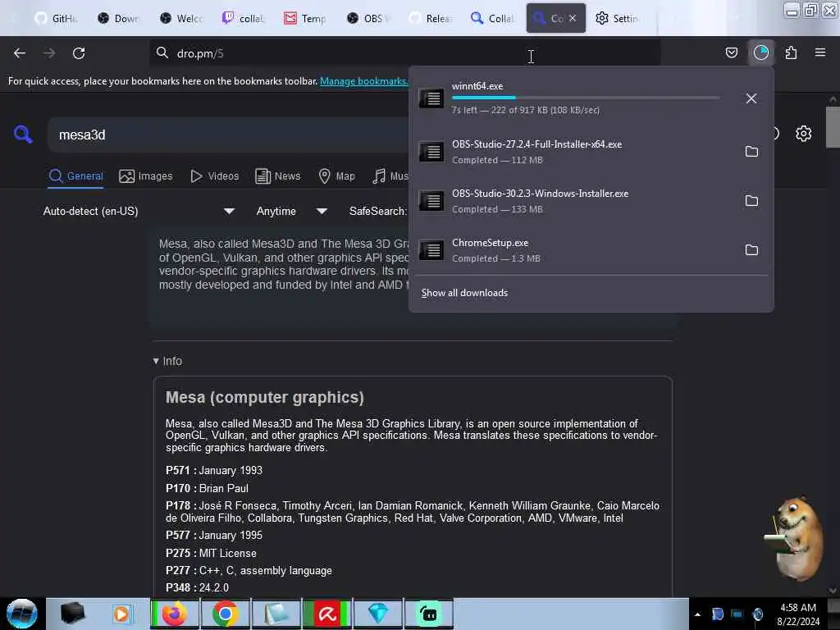Open the Anytime time range dropdown

pyautogui.click(x=291, y=211)
